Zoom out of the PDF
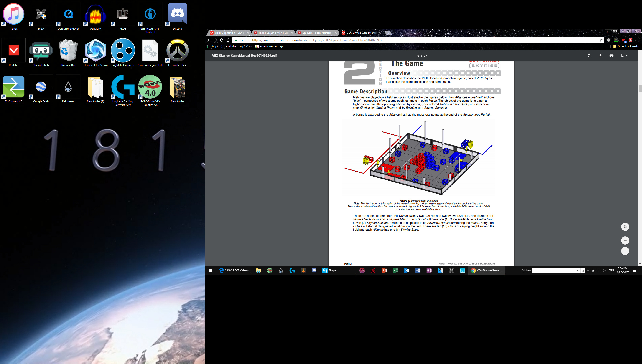Viewport: 642px width, 364px height. tap(625, 251)
